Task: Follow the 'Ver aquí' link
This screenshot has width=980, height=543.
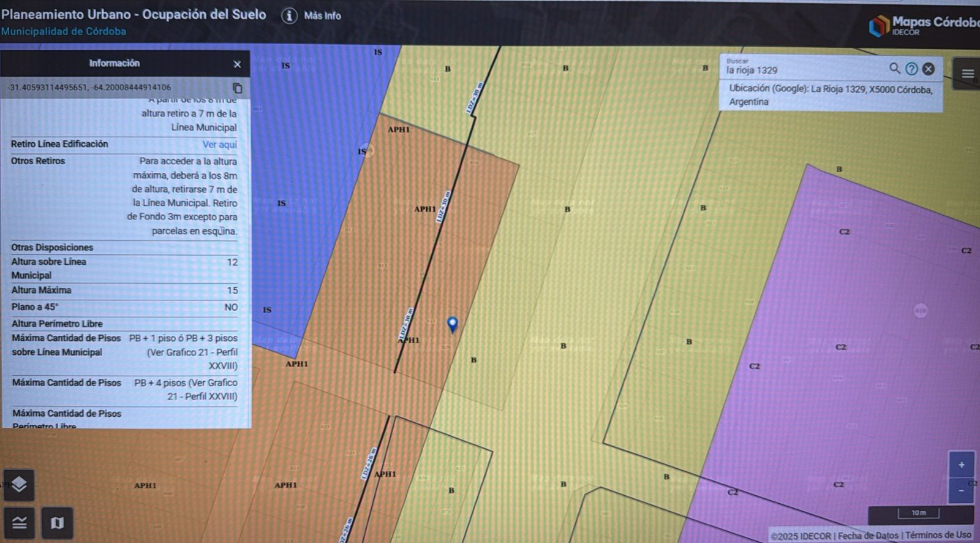Action: tap(219, 145)
